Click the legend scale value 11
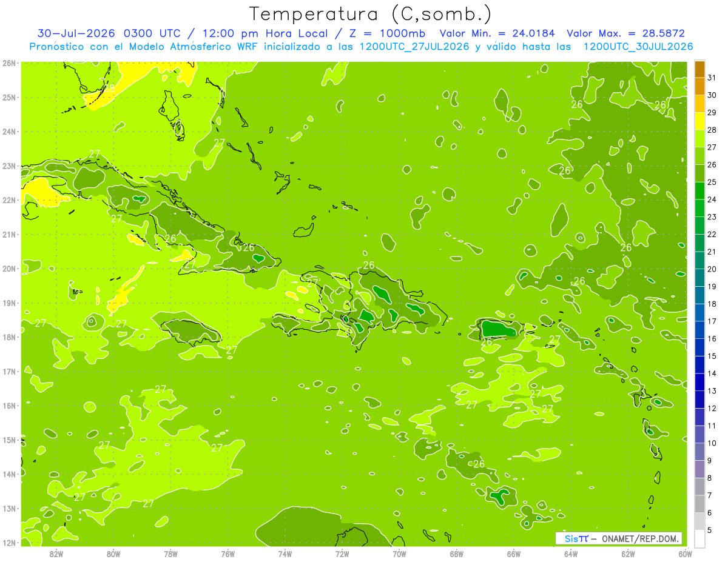The width and height of the screenshot is (728, 562). pyautogui.click(x=712, y=426)
